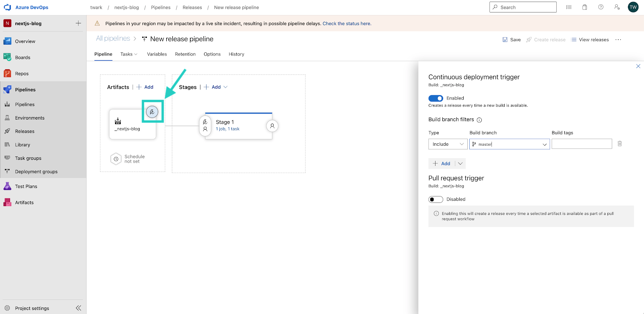
Task: Open the user settings icon
Action: click(617, 7)
